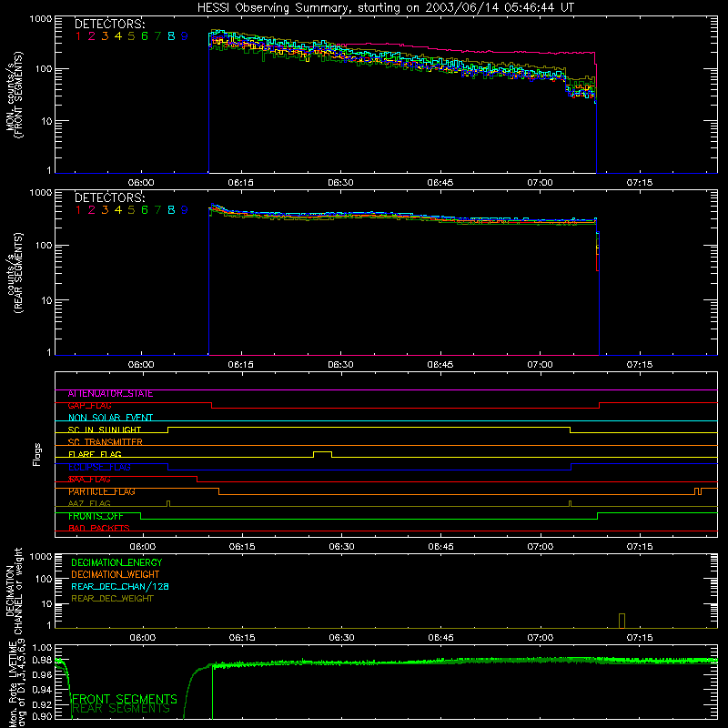Select the GAP_FLAG label
Screen dimensions: 728x728
coord(89,406)
